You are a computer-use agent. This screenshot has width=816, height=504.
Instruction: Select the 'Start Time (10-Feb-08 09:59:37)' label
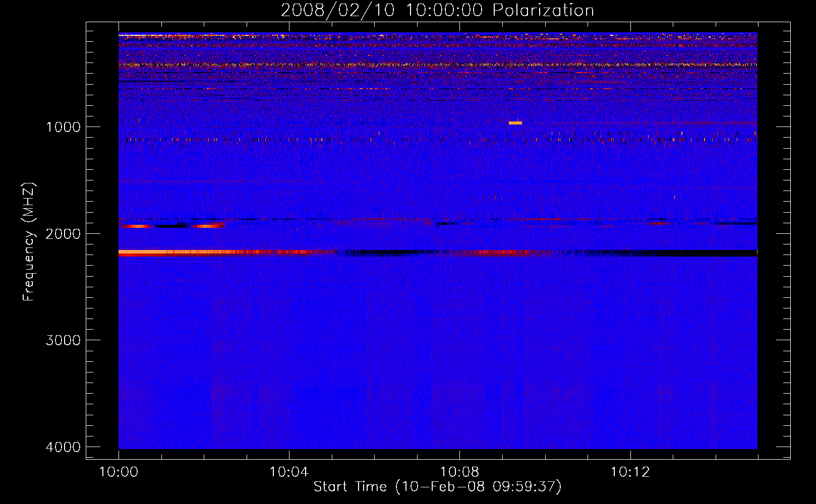click(437, 487)
